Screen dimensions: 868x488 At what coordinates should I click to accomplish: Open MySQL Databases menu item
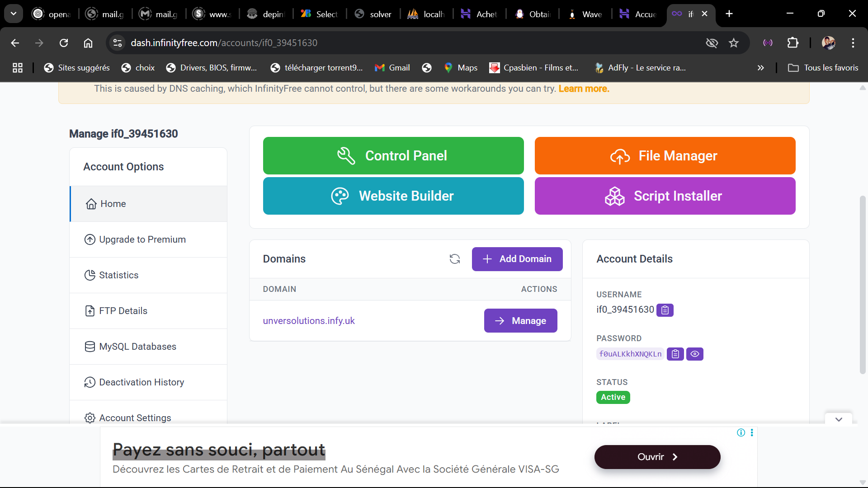click(x=137, y=347)
